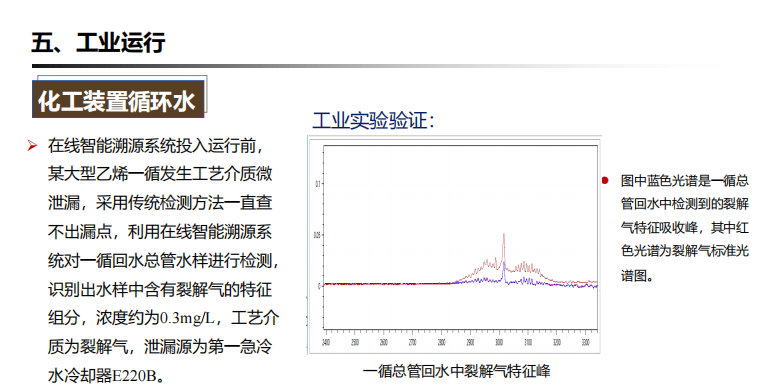
Task: Click the 0.05 label on the chart y-axis
Action: point(318,235)
